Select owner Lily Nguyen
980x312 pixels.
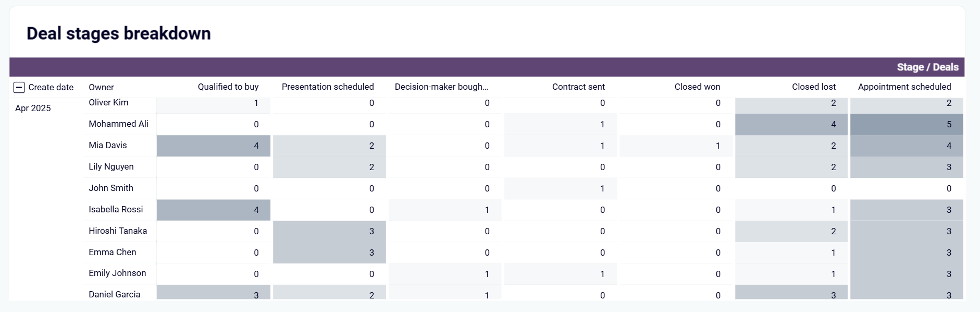(x=111, y=166)
